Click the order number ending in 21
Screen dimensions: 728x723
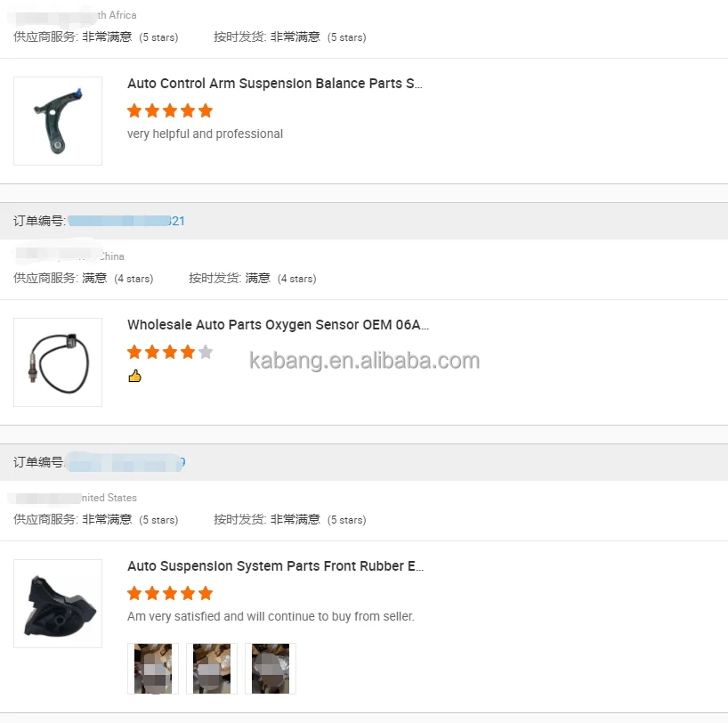tap(126, 221)
